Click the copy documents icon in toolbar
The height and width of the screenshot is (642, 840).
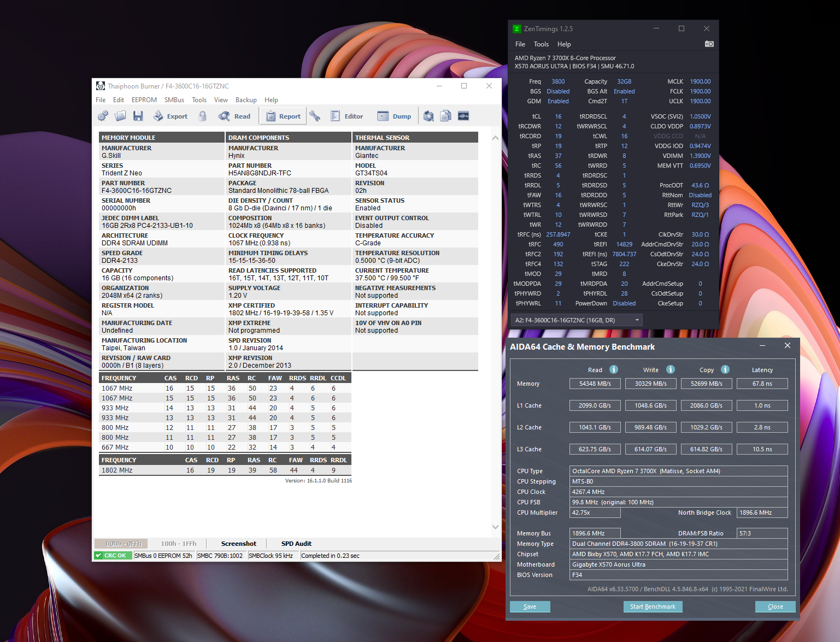(x=446, y=116)
